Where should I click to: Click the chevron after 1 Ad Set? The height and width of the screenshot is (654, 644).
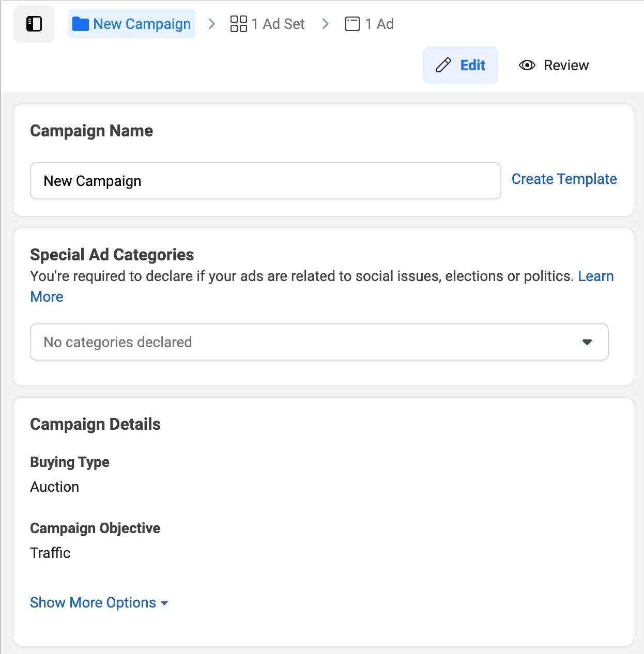[x=325, y=24]
